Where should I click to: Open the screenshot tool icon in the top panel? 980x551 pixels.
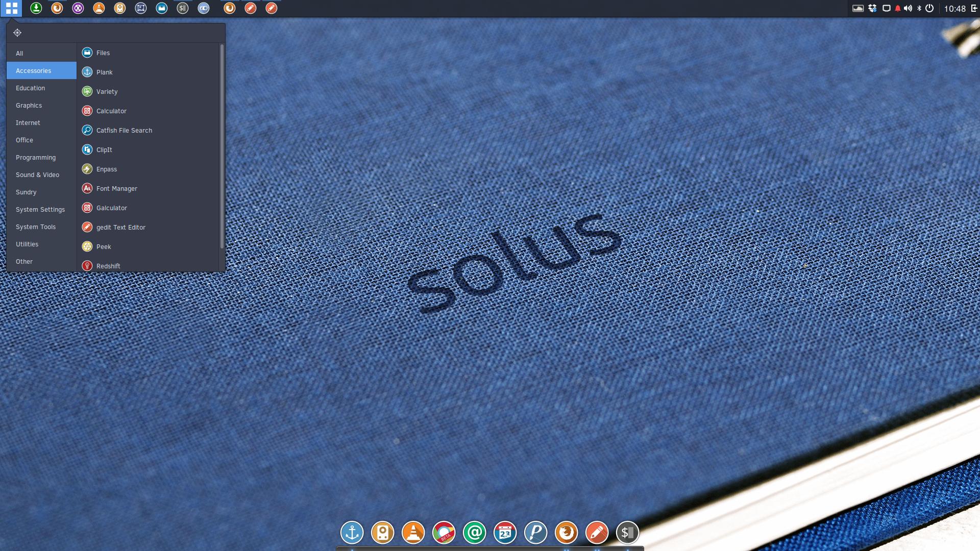point(140,8)
